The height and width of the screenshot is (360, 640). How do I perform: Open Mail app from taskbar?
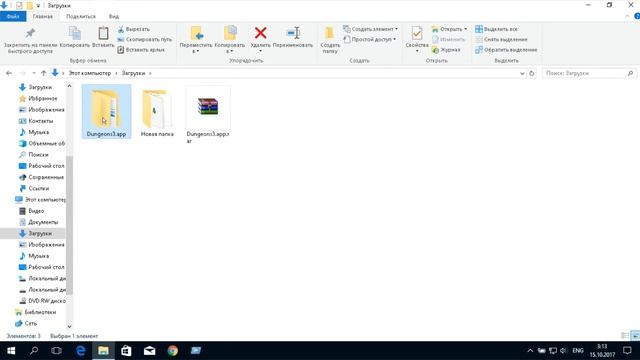click(x=149, y=351)
